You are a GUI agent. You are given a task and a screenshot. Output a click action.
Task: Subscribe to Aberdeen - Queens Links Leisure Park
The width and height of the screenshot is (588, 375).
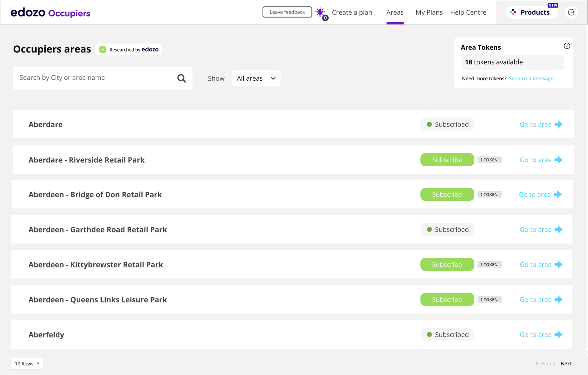447,299
